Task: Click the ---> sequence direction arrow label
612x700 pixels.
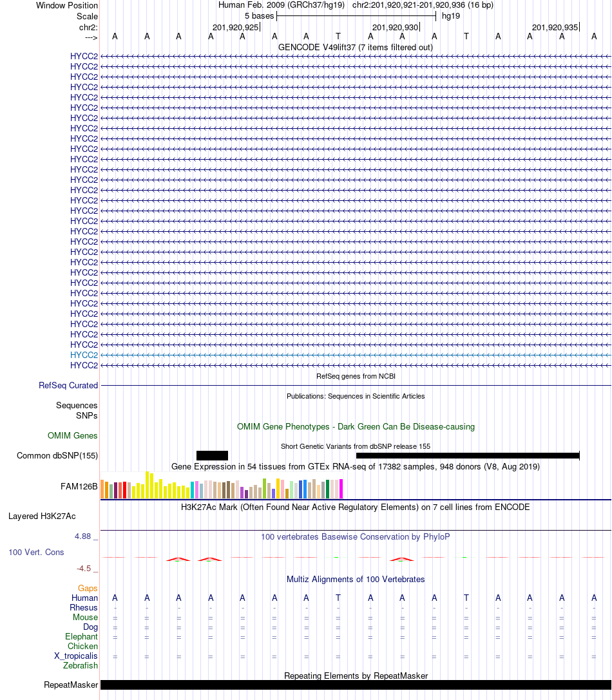Action: (x=91, y=37)
